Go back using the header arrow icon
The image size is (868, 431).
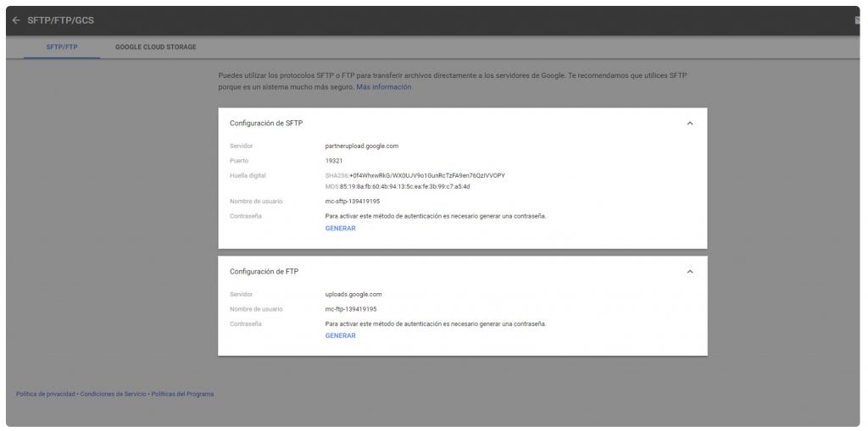[x=16, y=20]
